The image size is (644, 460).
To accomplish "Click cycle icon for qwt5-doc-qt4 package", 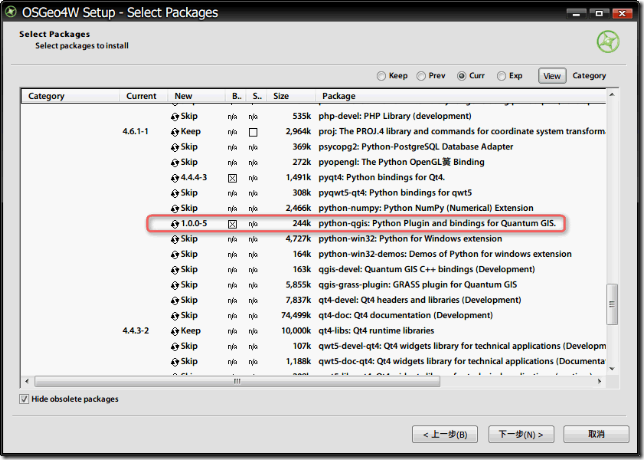I will [175, 362].
